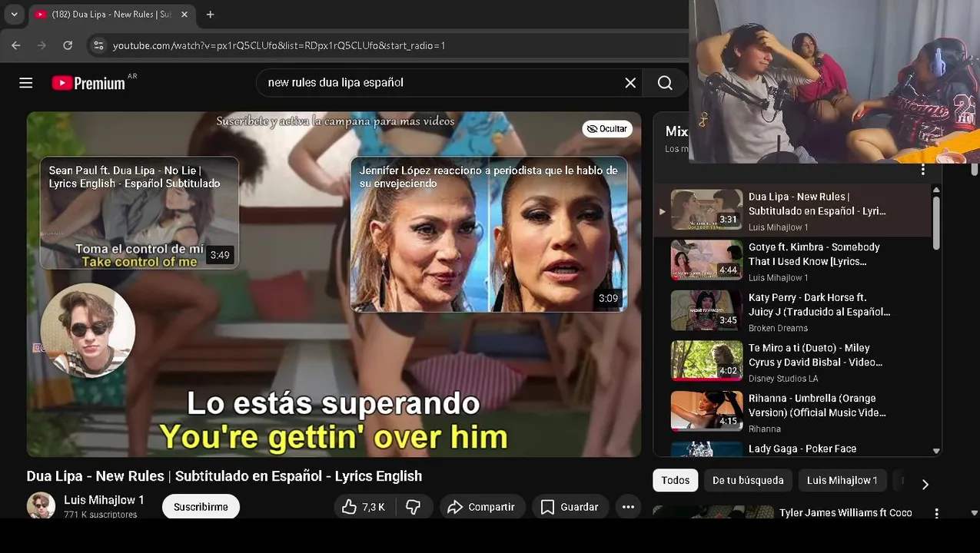
Task: Open Jennifer López end card video
Action: (489, 234)
